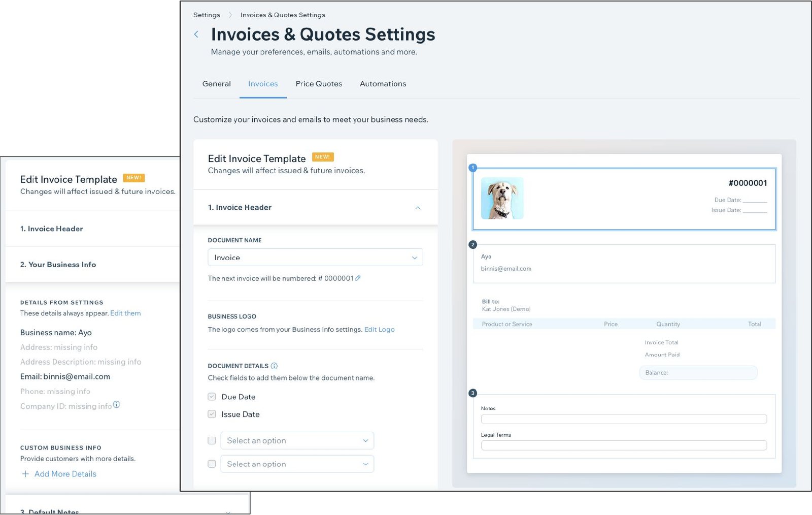Screen dimensions: 812x515
Task: Click the Edit them link
Action: point(125,313)
